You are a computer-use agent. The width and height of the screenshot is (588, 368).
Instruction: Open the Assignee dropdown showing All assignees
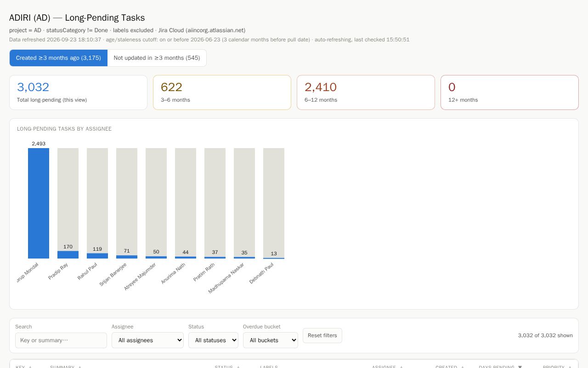[x=147, y=340]
